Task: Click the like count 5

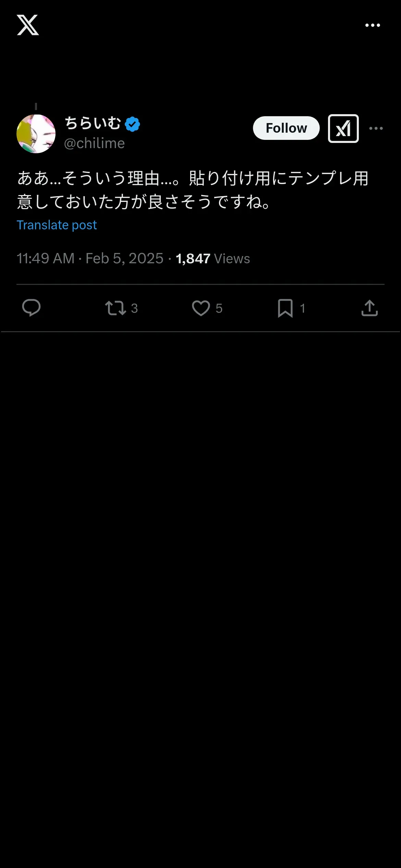Action: point(219,309)
